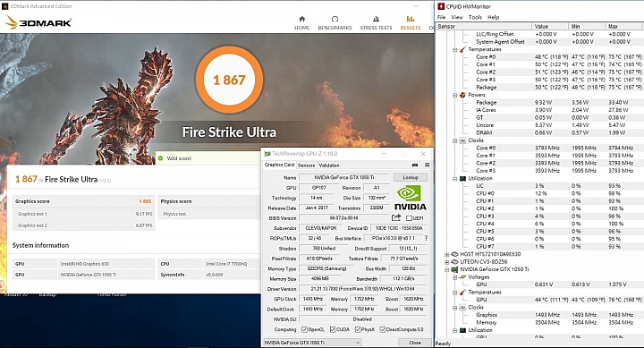
Task: Select the Results bar chart icon
Action: 410,19
